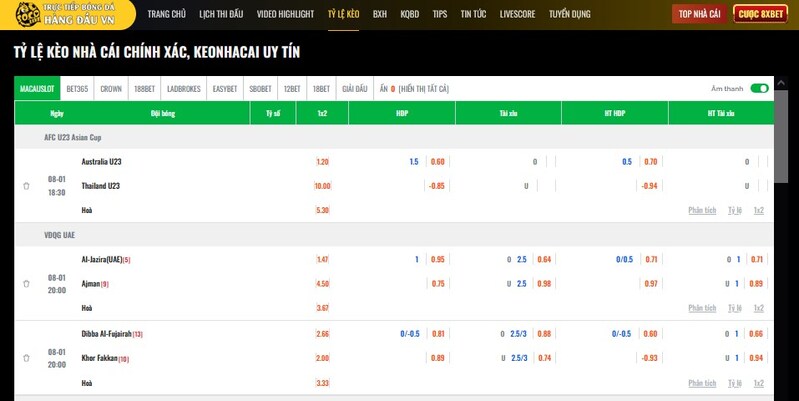Click Tỷ lệ link for Al-Jazira match
The width and height of the screenshot is (799, 401).
(x=734, y=308)
